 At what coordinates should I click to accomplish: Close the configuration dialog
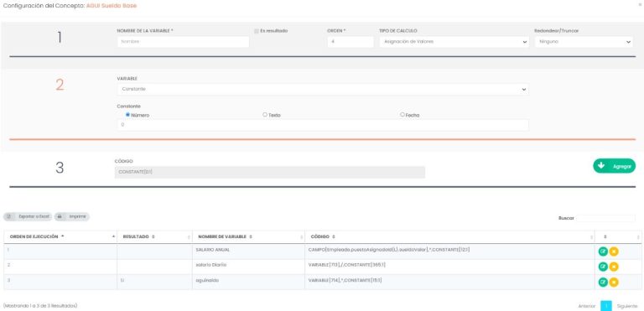click(639, 3)
